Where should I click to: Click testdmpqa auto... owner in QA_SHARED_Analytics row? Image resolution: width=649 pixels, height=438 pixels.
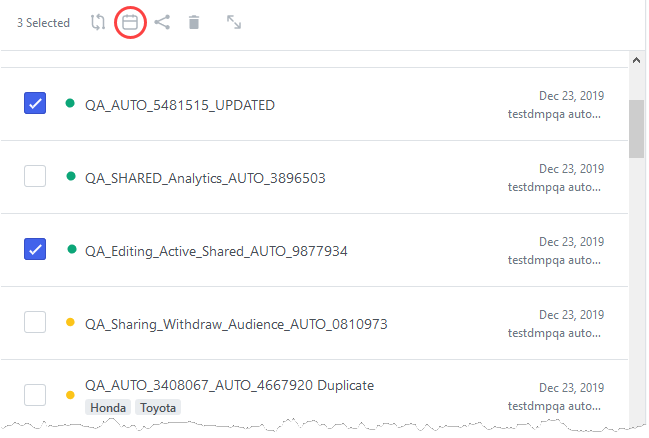(x=554, y=187)
